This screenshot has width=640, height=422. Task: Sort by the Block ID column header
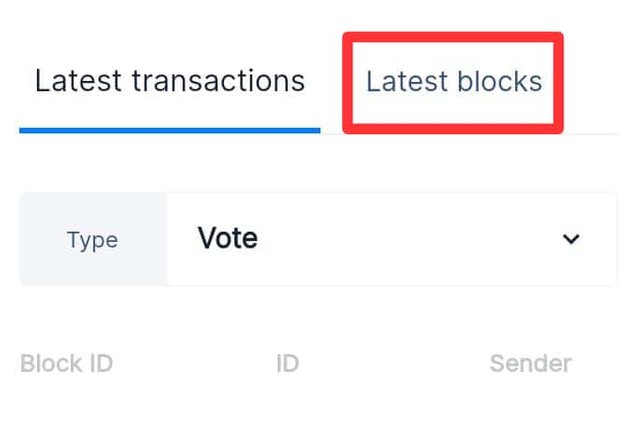pos(66,363)
